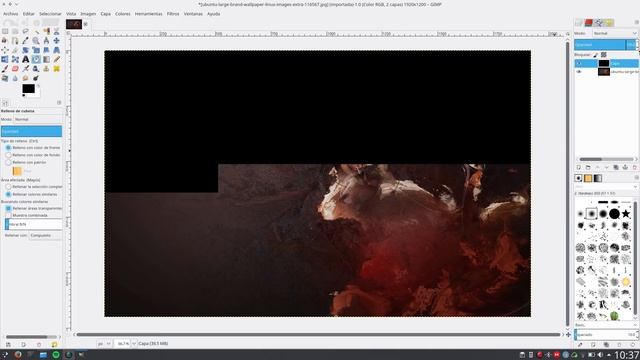640x360 pixels.
Task: Select the Scissors Select tool
Action: point(56,31)
